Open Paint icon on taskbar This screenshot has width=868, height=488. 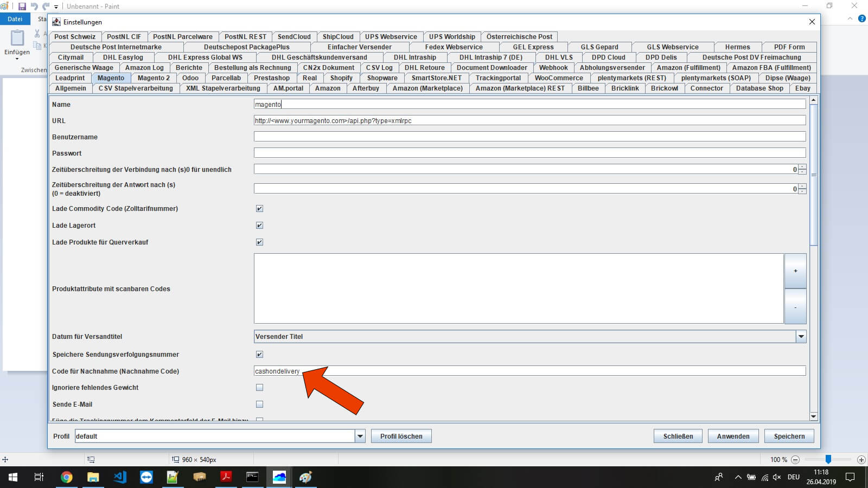click(306, 477)
